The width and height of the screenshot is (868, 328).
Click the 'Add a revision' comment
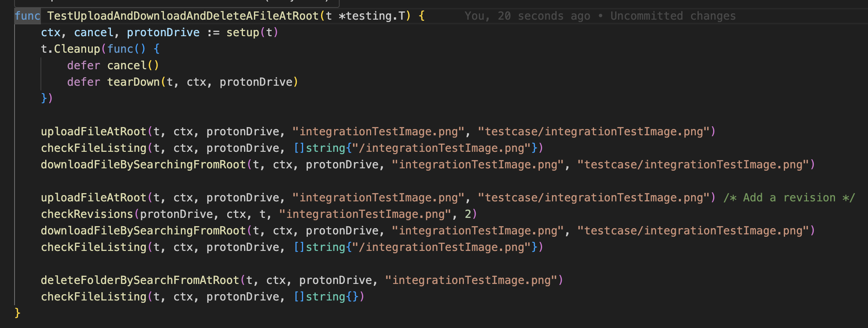point(789,198)
